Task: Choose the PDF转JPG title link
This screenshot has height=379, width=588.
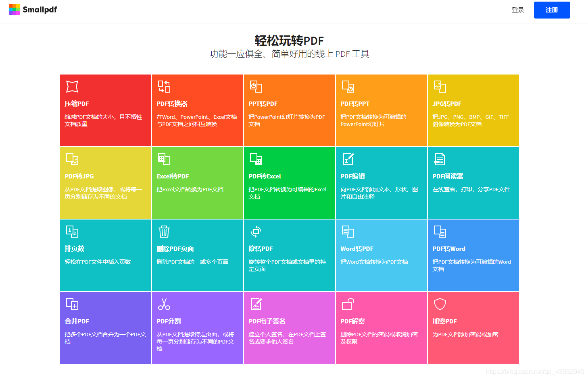Action: tap(79, 176)
